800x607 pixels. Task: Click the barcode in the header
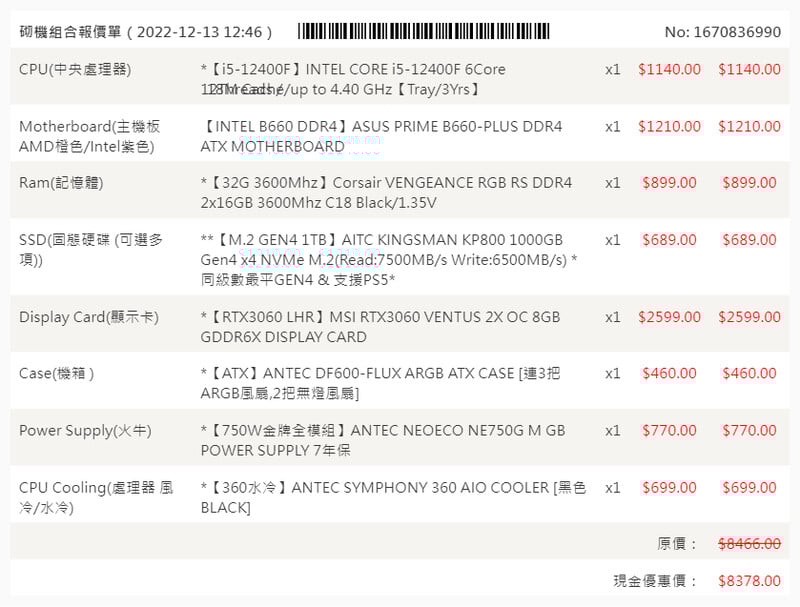coord(424,31)
